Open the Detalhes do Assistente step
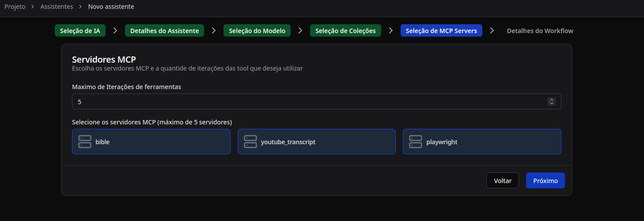644x221 pixels. click(164, 30)
